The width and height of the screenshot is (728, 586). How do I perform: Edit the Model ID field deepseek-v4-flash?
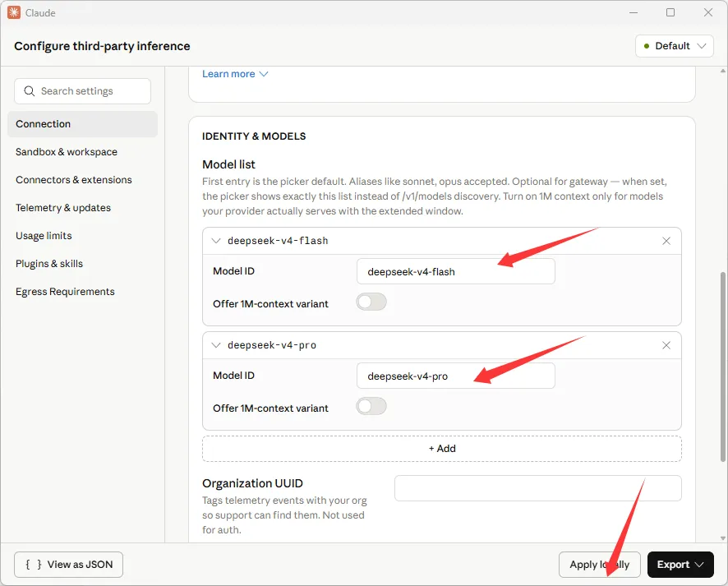[x=455, y=272]
